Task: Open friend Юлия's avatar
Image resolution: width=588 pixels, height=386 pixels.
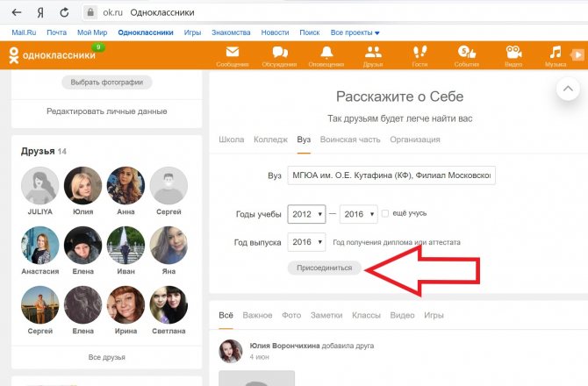Action: coord(82,185)
